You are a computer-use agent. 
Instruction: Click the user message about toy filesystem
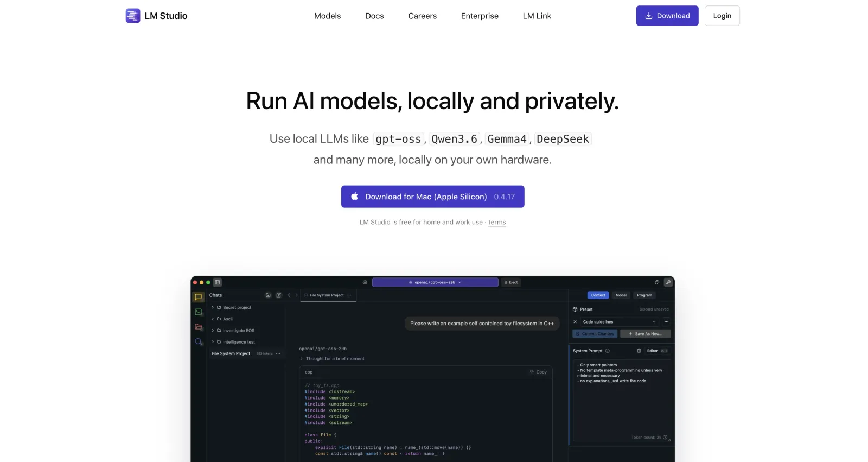click(x=482, y=324)
